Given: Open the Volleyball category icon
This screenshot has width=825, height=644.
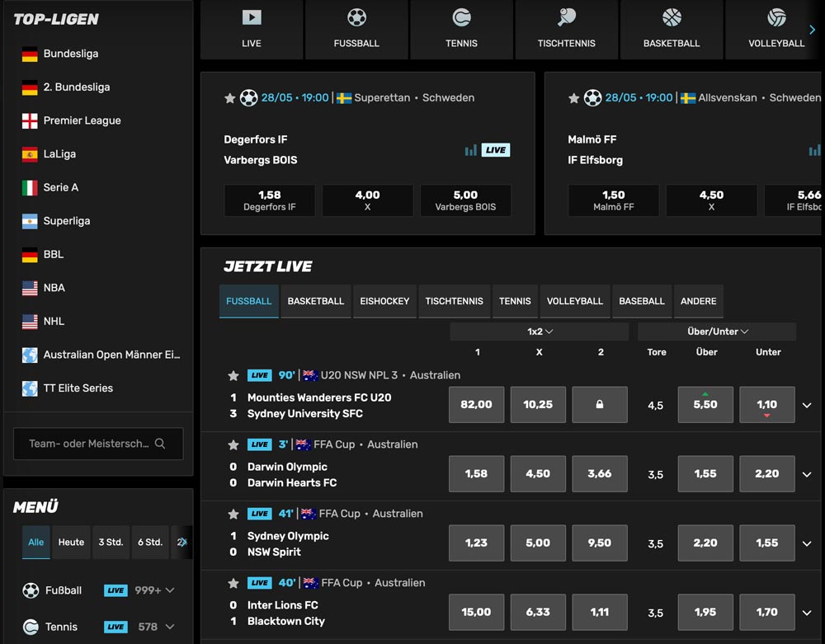Looking at the screenshot, I should [775, 18].
